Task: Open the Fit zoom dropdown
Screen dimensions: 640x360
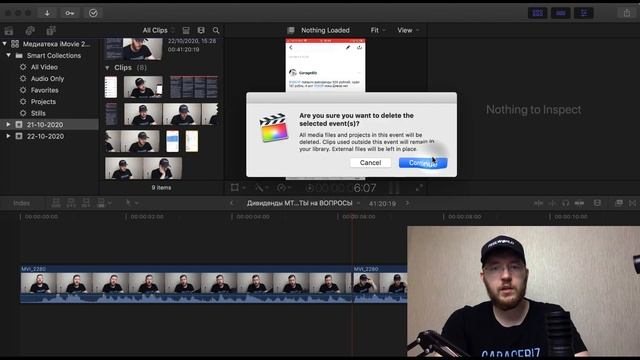Action: 378,30
